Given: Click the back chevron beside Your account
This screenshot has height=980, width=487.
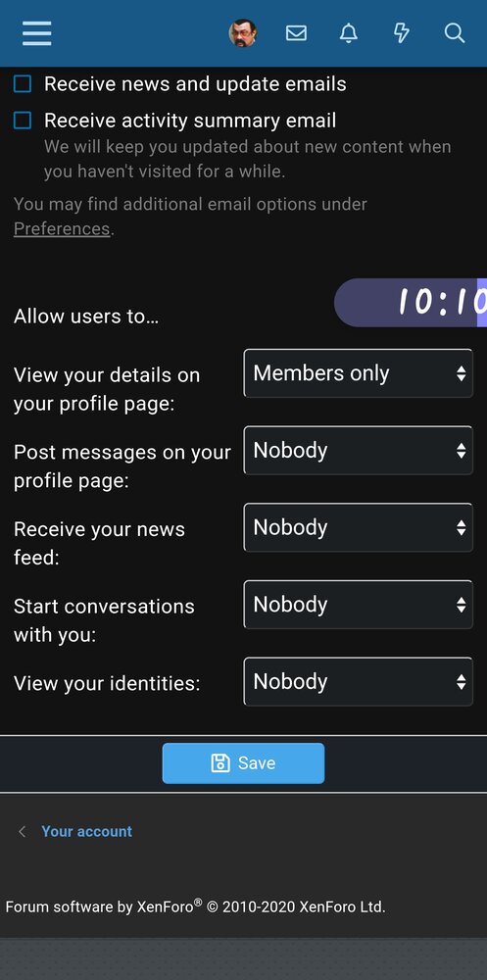Looking at the screenshot, I should click(x=23, y=831).
